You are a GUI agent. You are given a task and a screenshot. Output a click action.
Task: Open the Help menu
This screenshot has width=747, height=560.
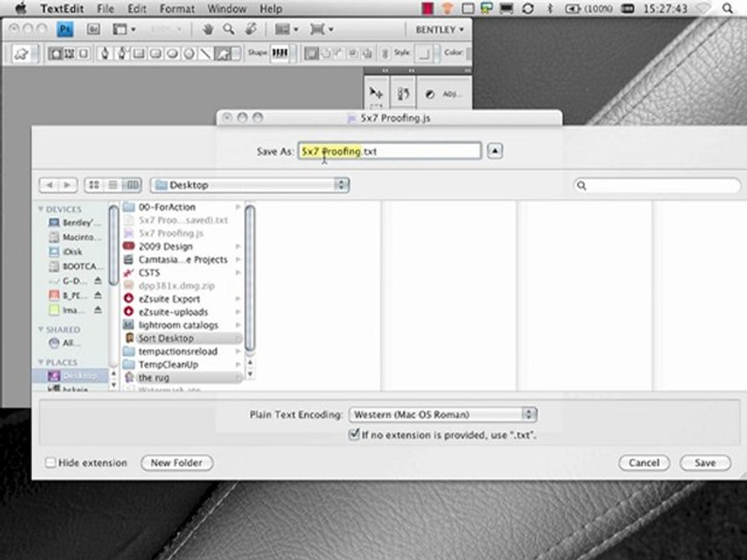point(271,9)
